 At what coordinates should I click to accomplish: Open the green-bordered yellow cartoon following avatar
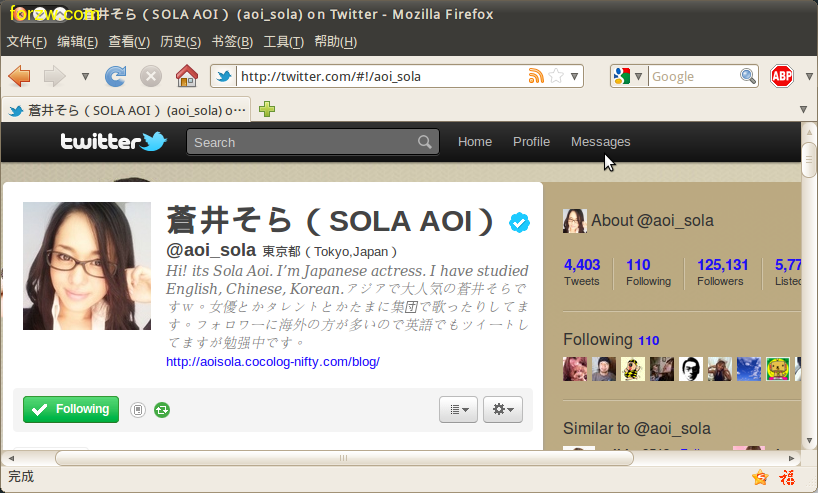tap(777, 369)
